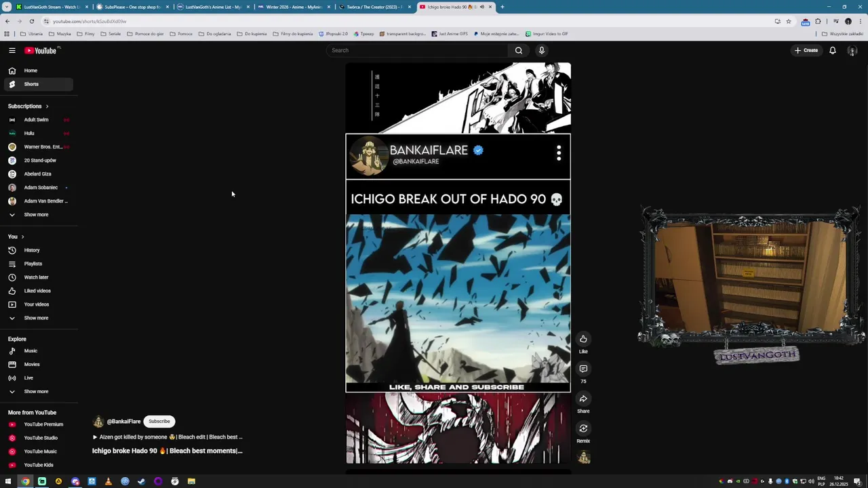Switch to LustVanGoth's Anime List tab
The image size is (868, 488).
pyautogui.click(x=213, y=7)
